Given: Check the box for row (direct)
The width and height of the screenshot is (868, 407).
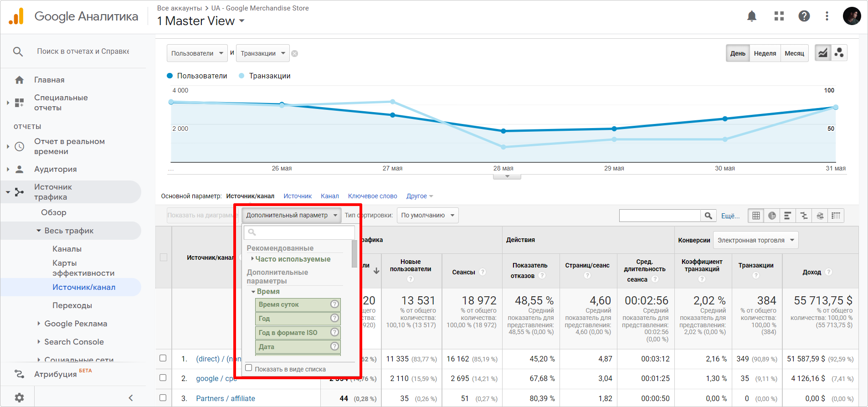Looking at the screenshot, I should pyautogui.click(x=163, y=358).
